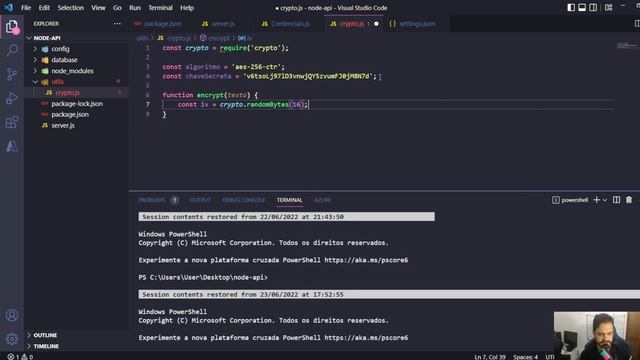Viewport: 640px width, 360px height.
Task: Click the VS Code logo icon
Action: pyautogui.click(x=9, y=8)
